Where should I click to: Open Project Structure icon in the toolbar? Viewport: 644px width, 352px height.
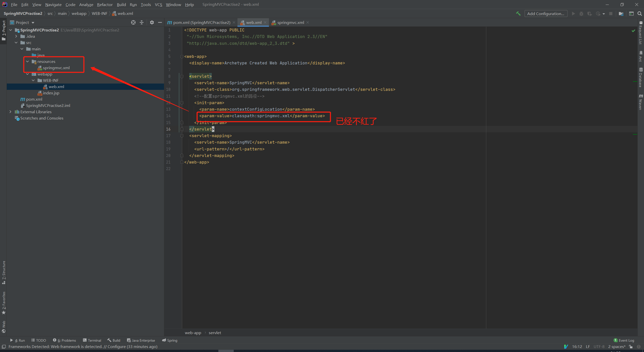(x=621, y=14)
